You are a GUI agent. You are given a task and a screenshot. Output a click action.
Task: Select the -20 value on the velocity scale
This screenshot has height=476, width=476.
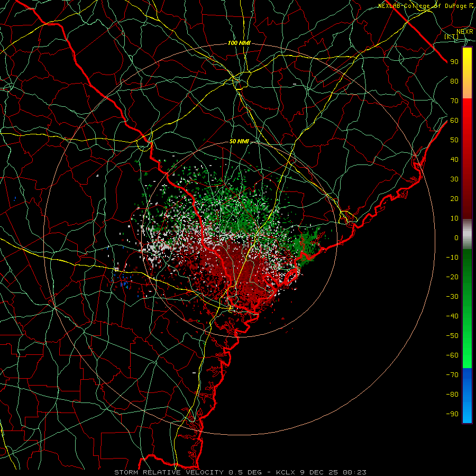(452, 277)
